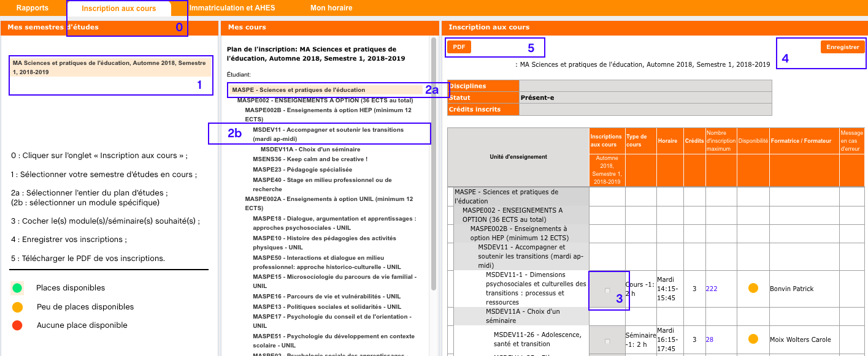
Task: Click the Enregistrer button
Action: pyautogui.click(x=842, y=47)
